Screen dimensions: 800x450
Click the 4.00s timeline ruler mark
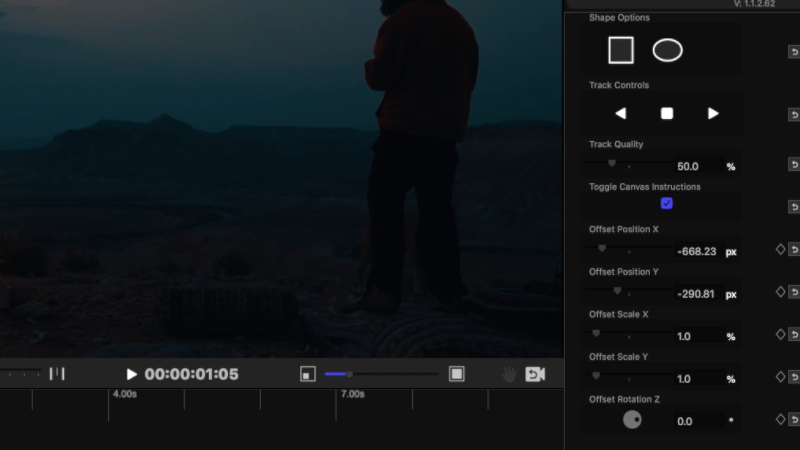coord(124,394)
